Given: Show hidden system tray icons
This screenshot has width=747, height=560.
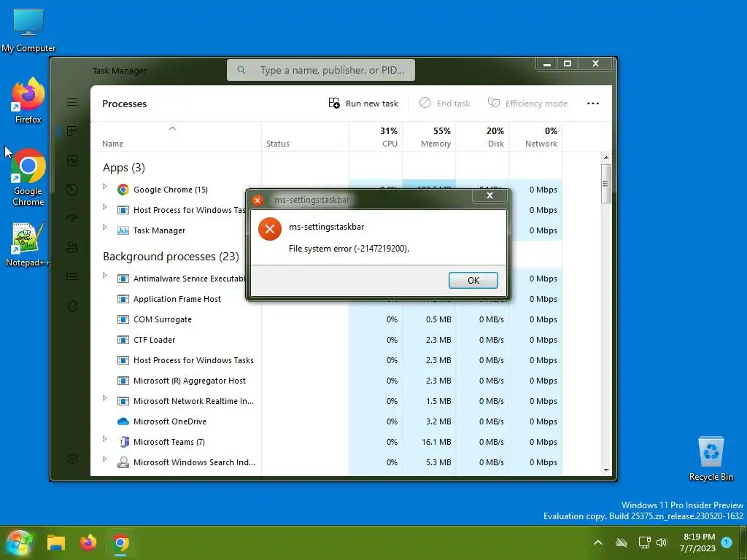Looking at the screenshot, I should coord(598,542).
